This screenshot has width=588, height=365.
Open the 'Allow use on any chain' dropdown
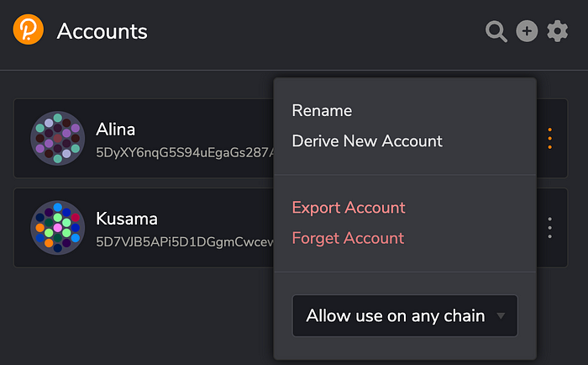(396, 316)
